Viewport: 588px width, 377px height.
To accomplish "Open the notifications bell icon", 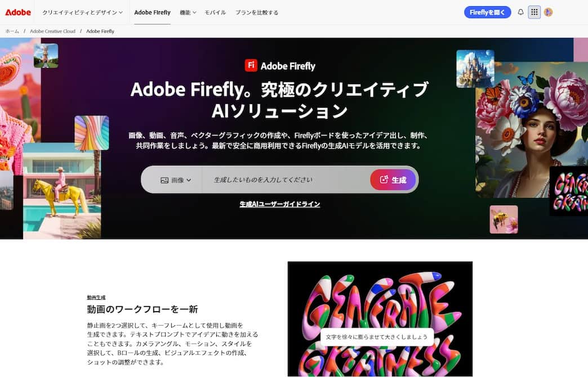I will pos(520,12).
